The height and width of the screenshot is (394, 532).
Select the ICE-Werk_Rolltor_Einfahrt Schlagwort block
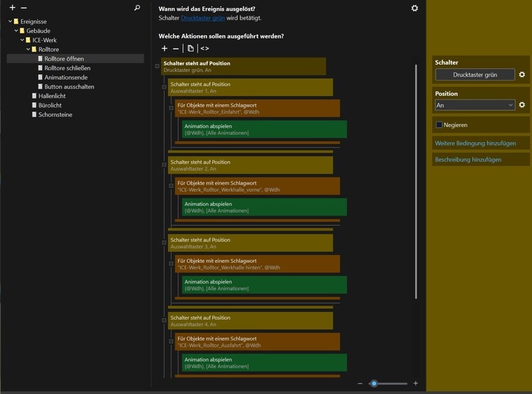pos(257,109)
